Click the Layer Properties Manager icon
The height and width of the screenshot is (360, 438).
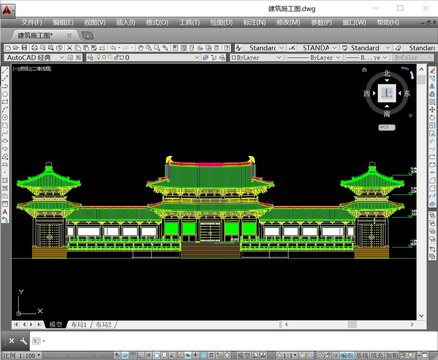(90, 57)
